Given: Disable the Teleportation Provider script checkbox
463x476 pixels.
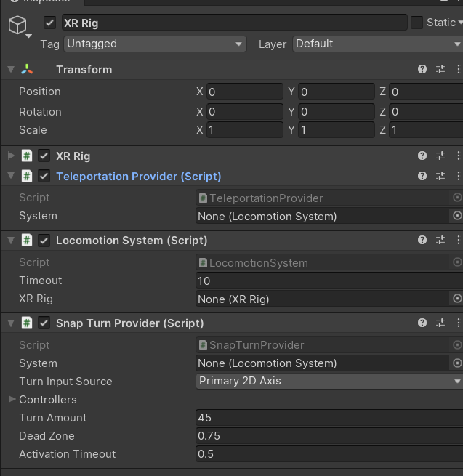Looking at the screenshot, I should click(44, 176).
